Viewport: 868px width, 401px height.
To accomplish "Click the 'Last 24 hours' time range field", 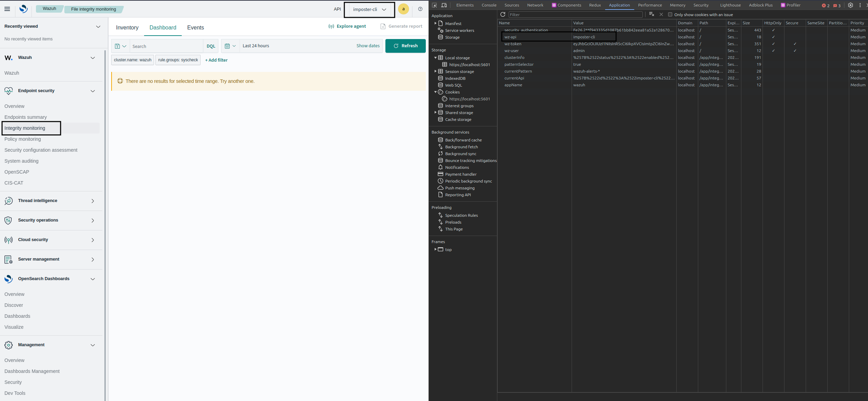I will [256, 46].
